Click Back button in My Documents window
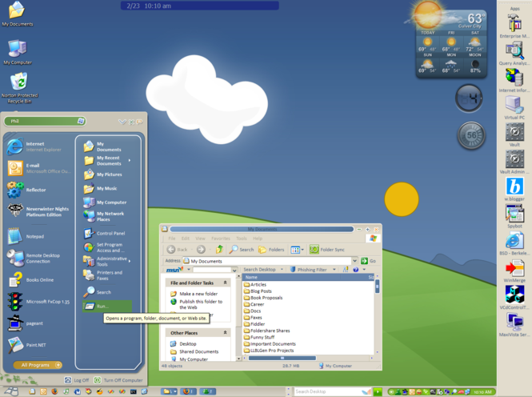Viewport: 532px width, 397px height. pyautogui.click(x=177, y=250)
